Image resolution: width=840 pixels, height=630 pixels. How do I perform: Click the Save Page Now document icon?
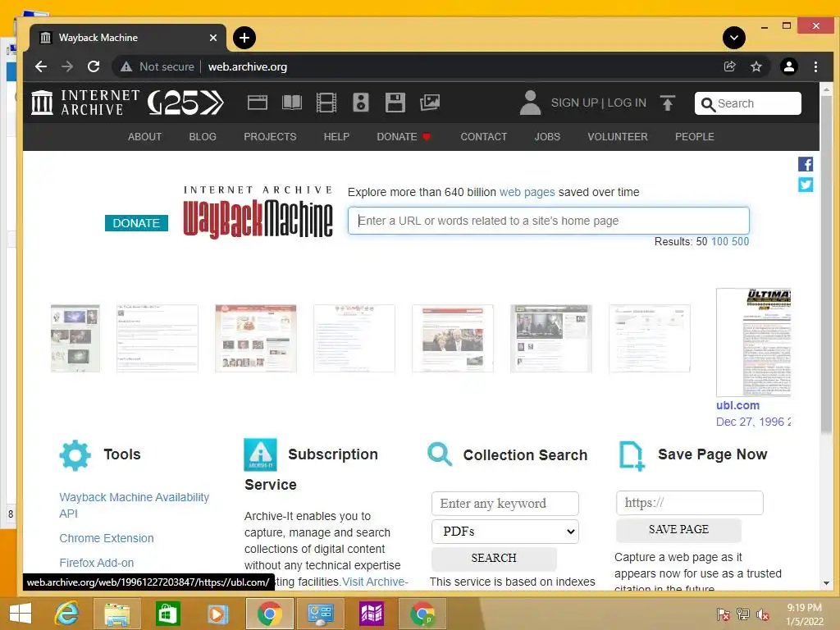click(x=632, y=456)
